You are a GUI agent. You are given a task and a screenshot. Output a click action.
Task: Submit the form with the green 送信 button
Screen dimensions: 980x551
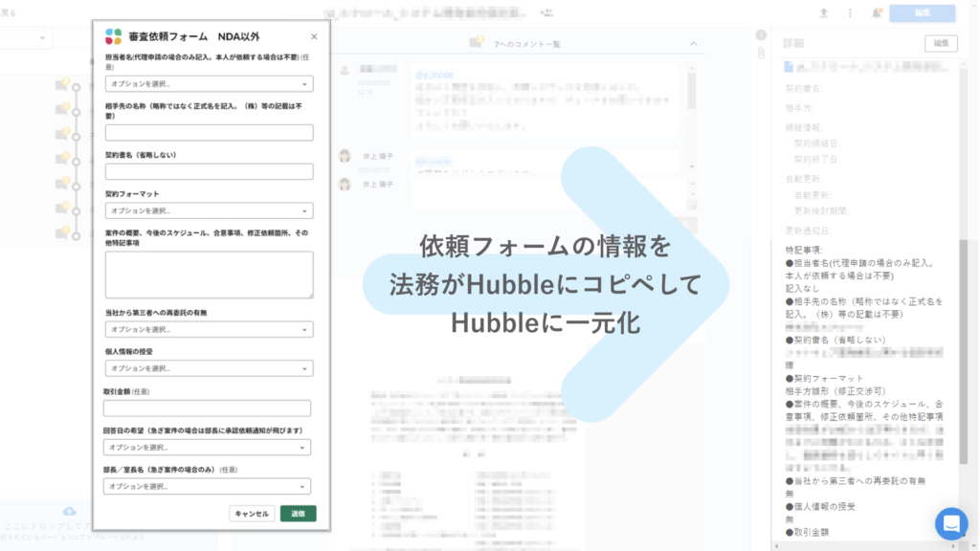click(x=299, y=514)
